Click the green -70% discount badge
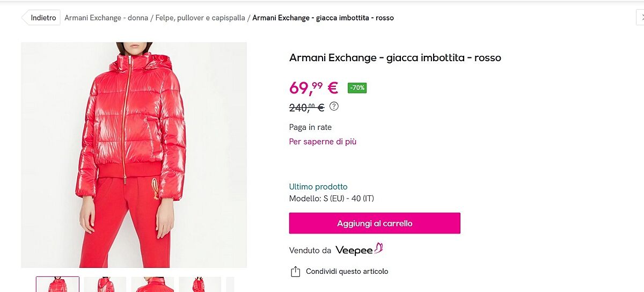 coord(357,87)
